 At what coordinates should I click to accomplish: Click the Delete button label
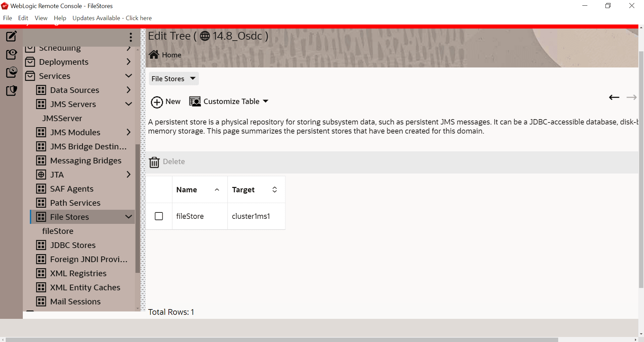(174, 162)
